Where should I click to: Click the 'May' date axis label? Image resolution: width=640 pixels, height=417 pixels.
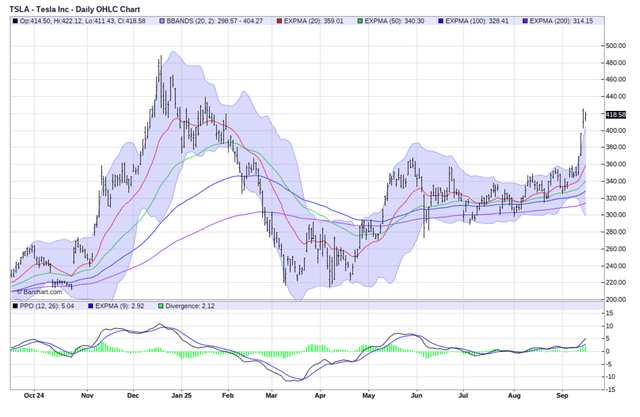tap(369, 396)
